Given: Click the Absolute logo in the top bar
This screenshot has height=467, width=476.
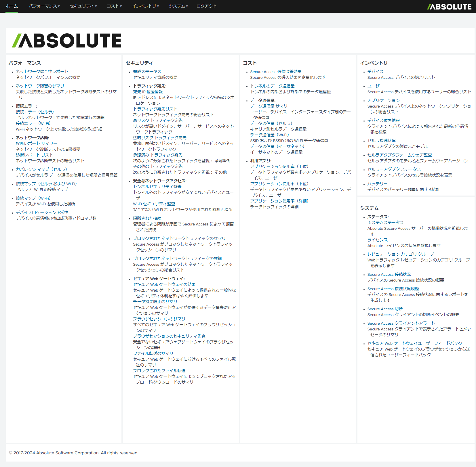Looking at the screenshot, I should (449, 6).
